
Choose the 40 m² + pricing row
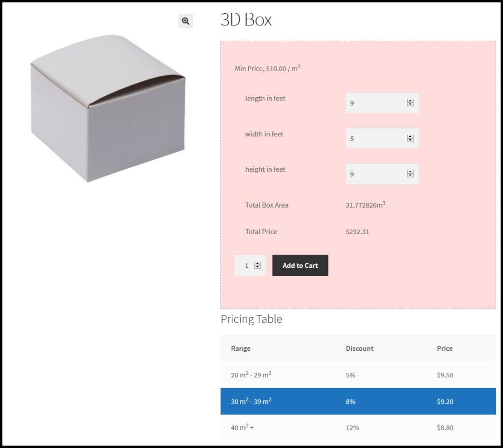pos(358,427)
